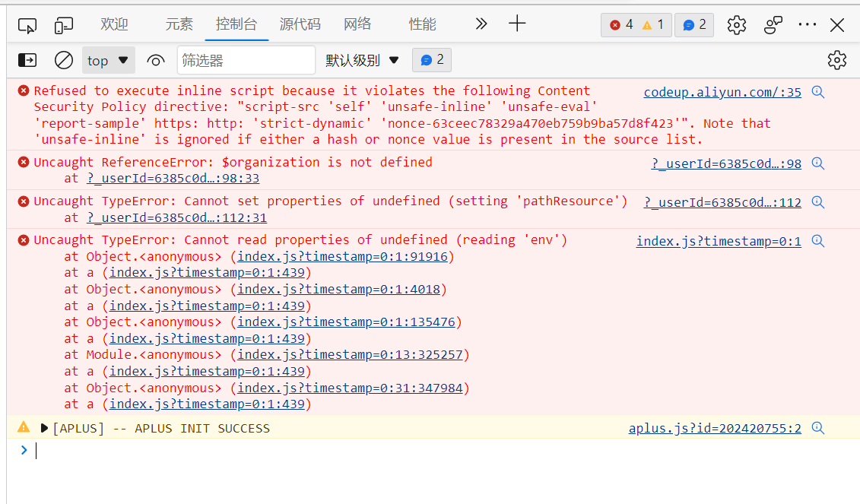Select the 控制台 tab
The width and height of the screenshot is (860, 504).
[x=236, y=24]
